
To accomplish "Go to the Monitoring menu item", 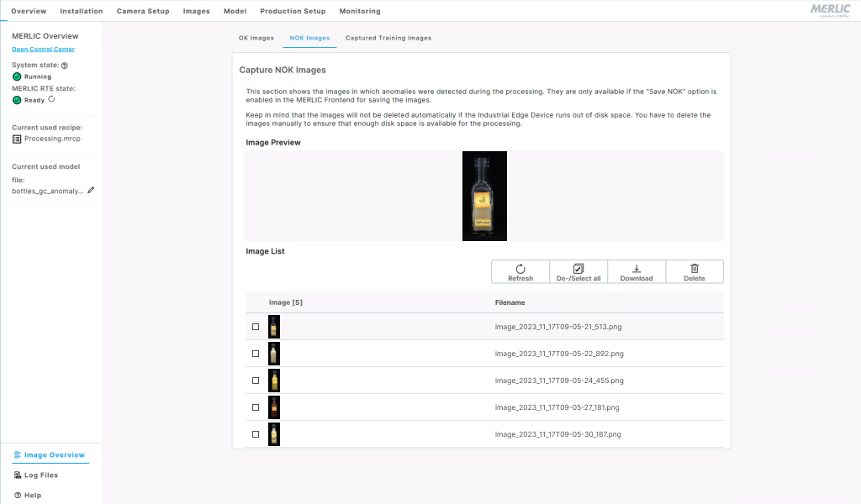I will click(360, 11).
